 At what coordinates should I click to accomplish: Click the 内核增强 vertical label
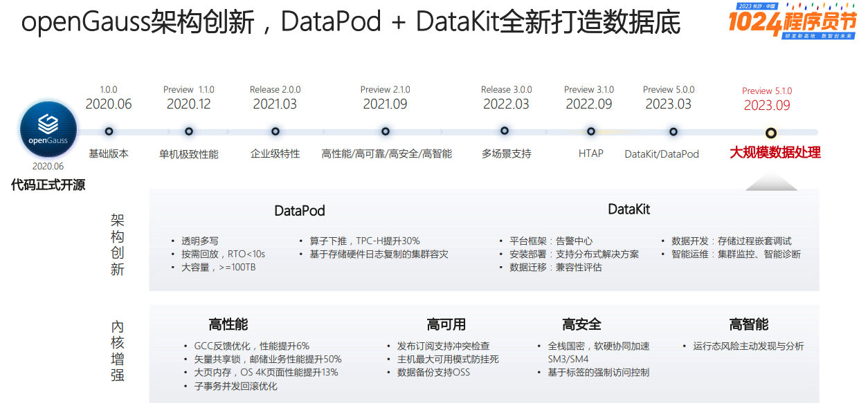pyautogui.click(x=118, y=351)
